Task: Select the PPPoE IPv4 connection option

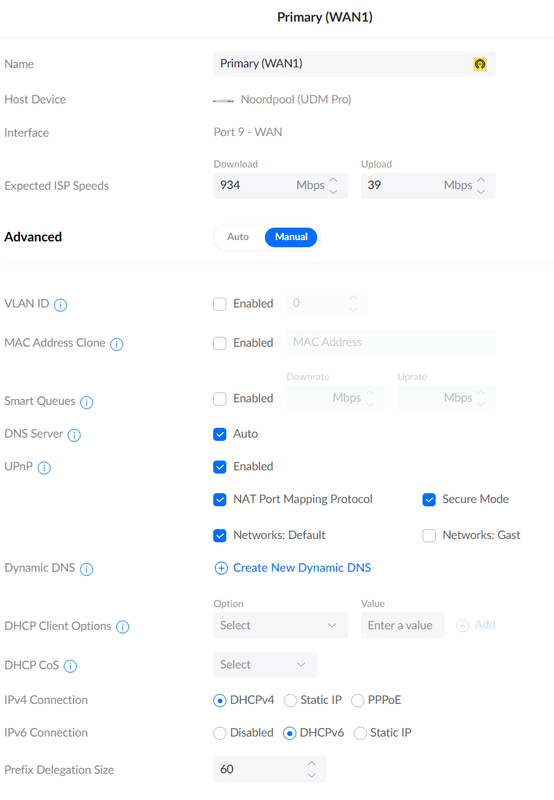Action: tap(358, 701)
